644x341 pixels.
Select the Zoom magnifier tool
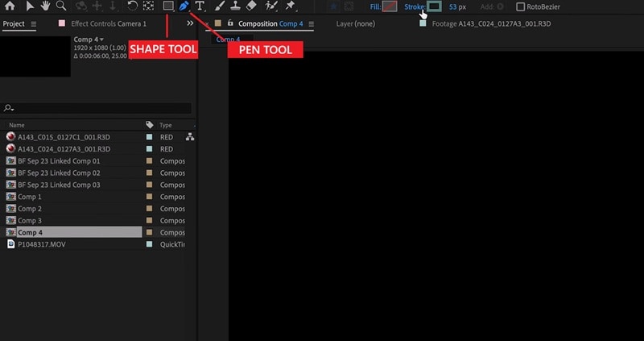click(61, 6)
